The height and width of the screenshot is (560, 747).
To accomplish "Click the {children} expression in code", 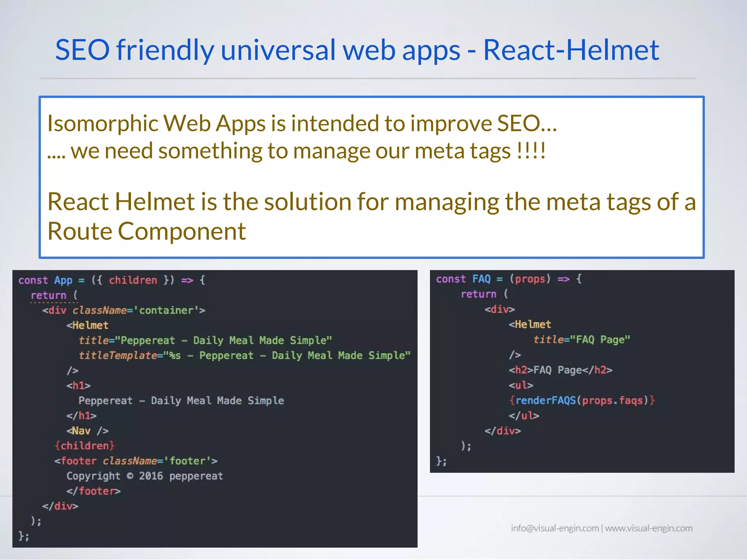I will 85,446.
